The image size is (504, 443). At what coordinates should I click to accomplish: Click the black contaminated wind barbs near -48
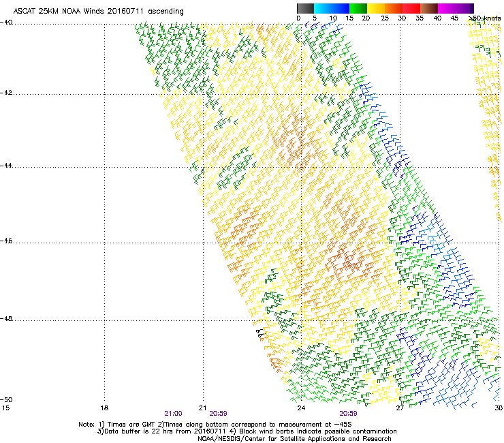point(260,333)
